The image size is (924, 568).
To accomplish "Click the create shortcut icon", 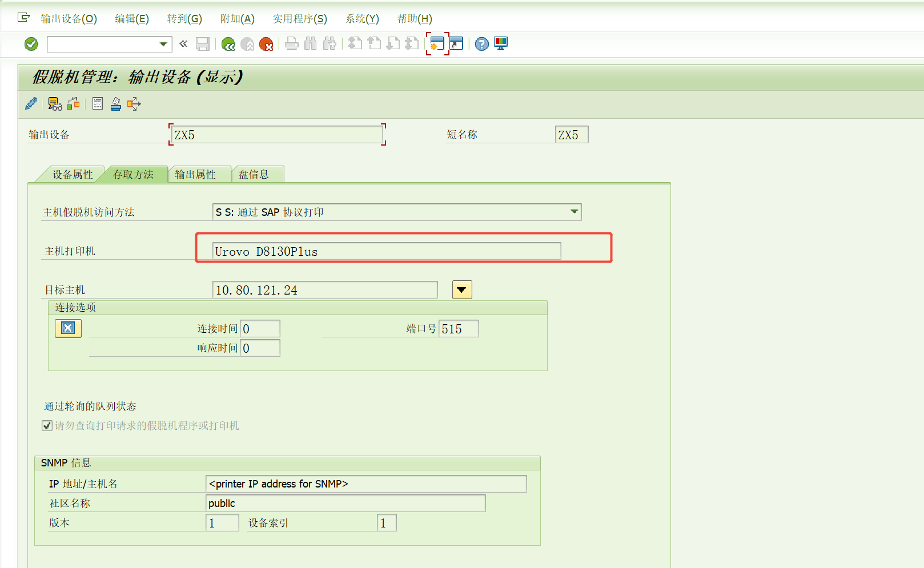I will point(456,44).
